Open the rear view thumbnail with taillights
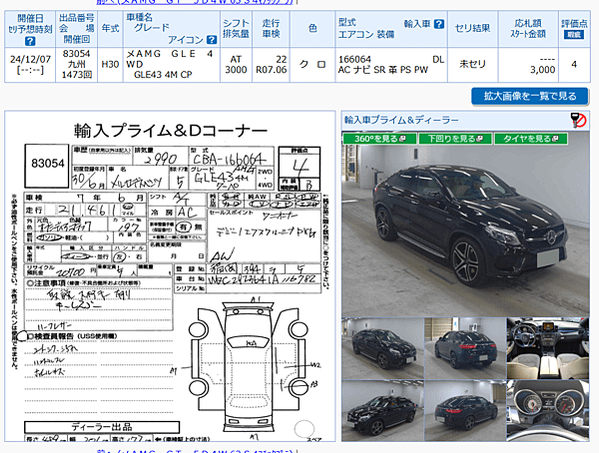Viewport: 599px width, 453px height. [x=465, y=348]
